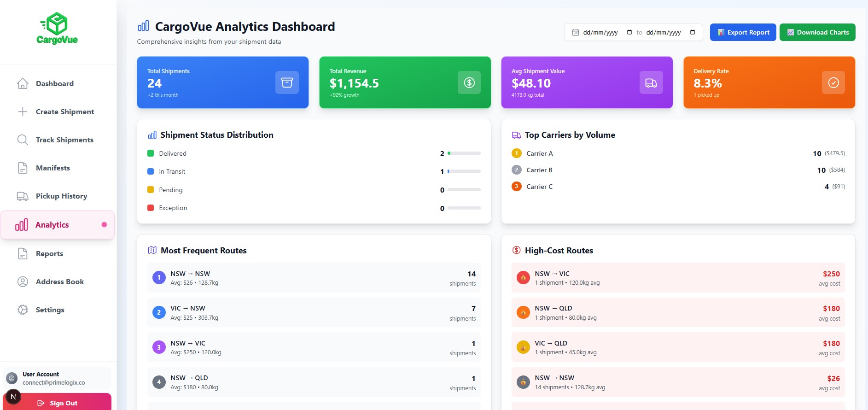Click the red Exception color square

pos(151,208)
